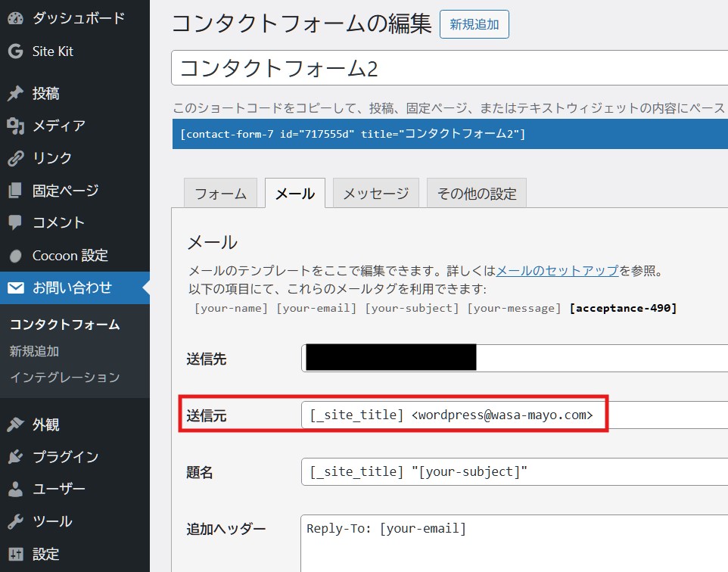This screenshot has height=572, width=728.
Task: Click the [your-subject] mail tag
Action: click(412, 308)
